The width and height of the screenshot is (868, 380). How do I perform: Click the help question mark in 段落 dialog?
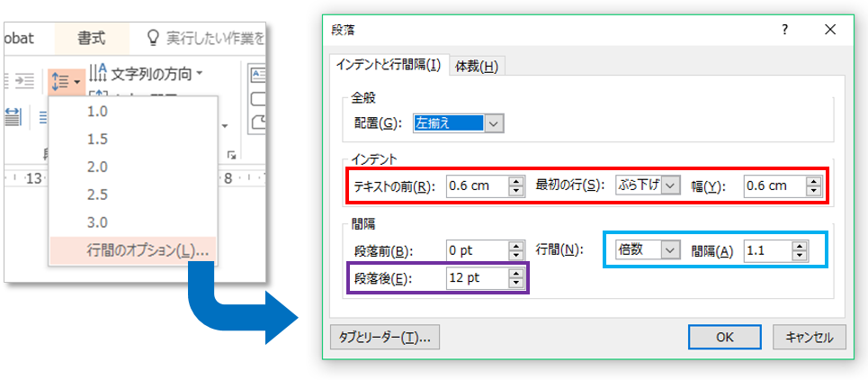tap(784, 30)
